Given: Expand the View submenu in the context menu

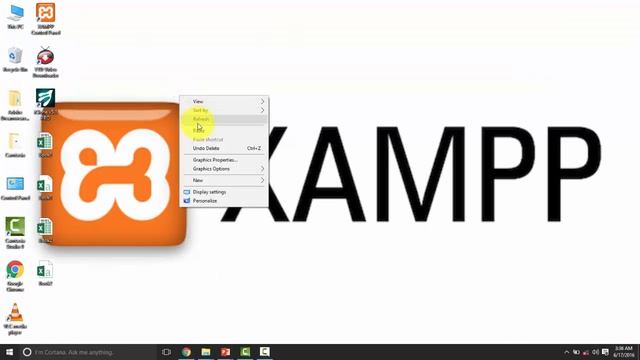Looking at the screenshot, I should pos(224,101).
